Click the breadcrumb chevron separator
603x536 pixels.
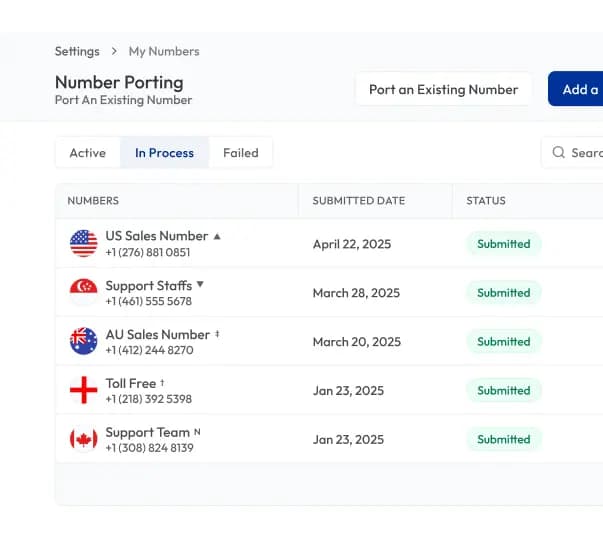[x=114, y=51]
